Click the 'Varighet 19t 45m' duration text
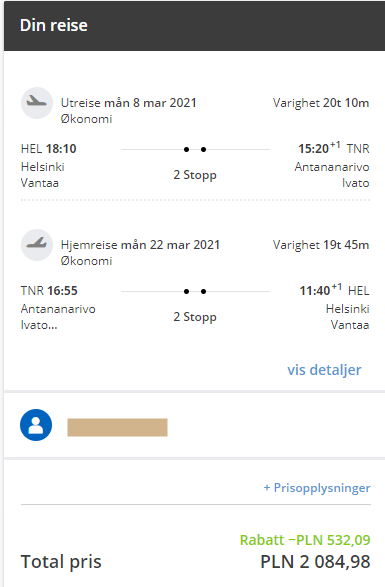 tap(321, 244)
